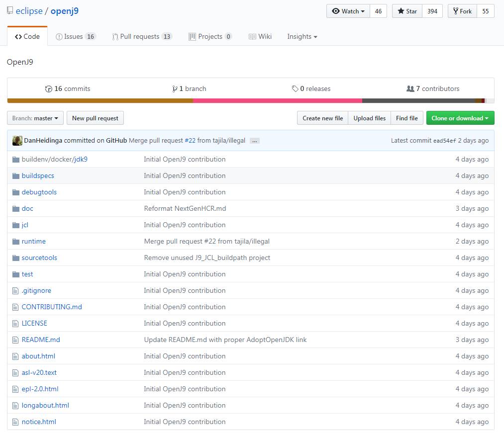Screen dimensions: 504x434
Task: Click the star icon in the Star button
Action: [401, 11]
